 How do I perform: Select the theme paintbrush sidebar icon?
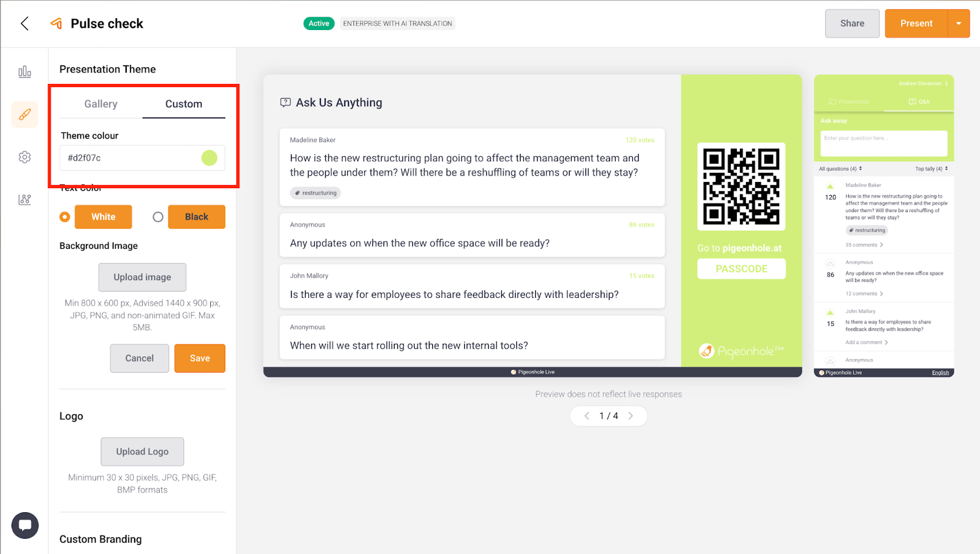click(x=24, y=115)
